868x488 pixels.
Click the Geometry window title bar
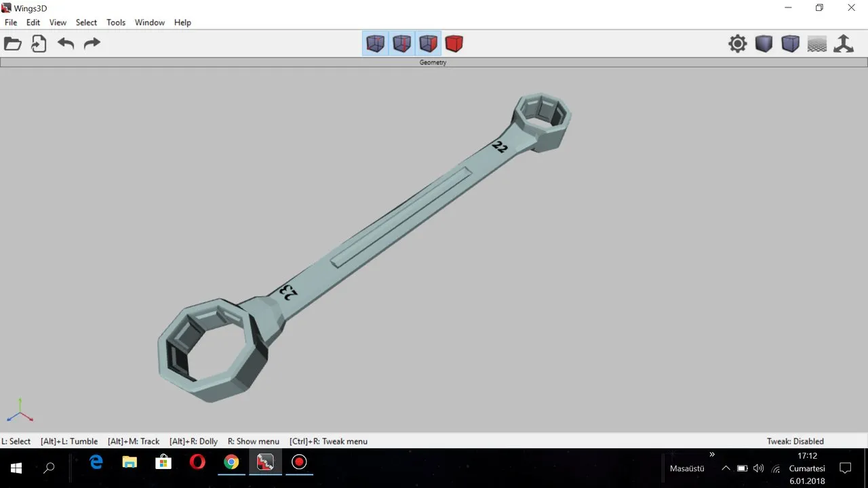(434, 62)
